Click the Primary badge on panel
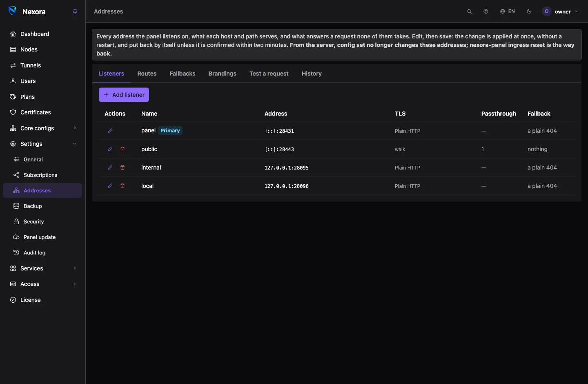This screenshot has width=588, height=384. tap(170, 131)
